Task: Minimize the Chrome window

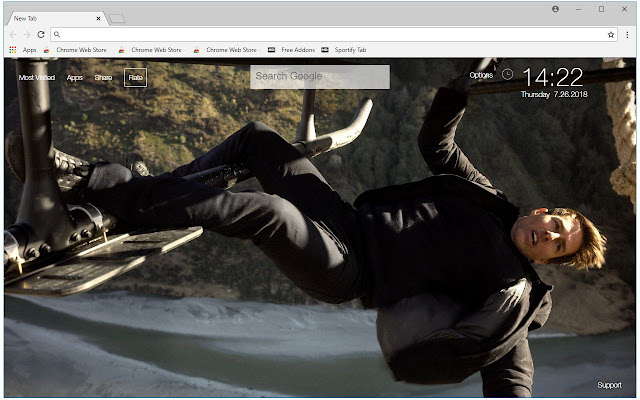Action: [x=578, y=9]
